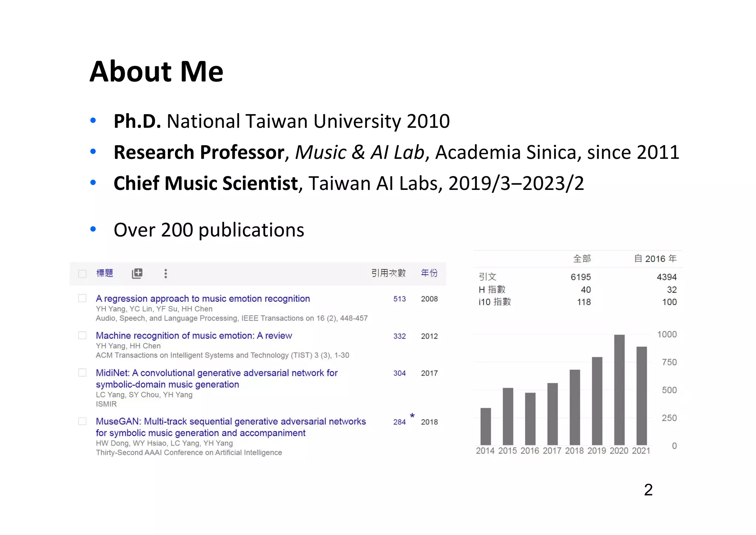Click the 2020 bar in citation chart

click(619, 390)
